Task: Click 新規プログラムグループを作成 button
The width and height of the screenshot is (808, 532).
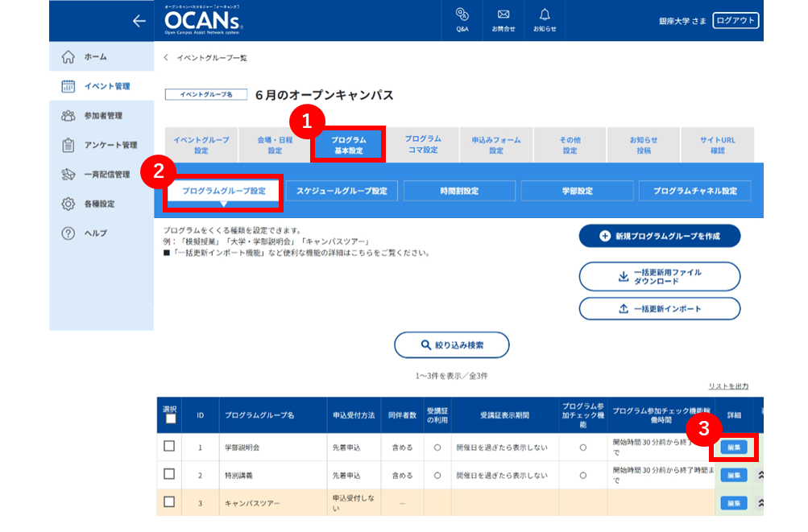Action: pyautogui.click(x=660, y=236)
